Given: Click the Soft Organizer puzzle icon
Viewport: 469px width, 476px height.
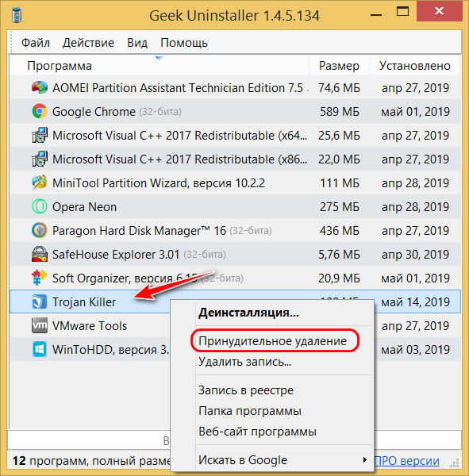Looking at the screenshot, I should [x=40, y=278].
